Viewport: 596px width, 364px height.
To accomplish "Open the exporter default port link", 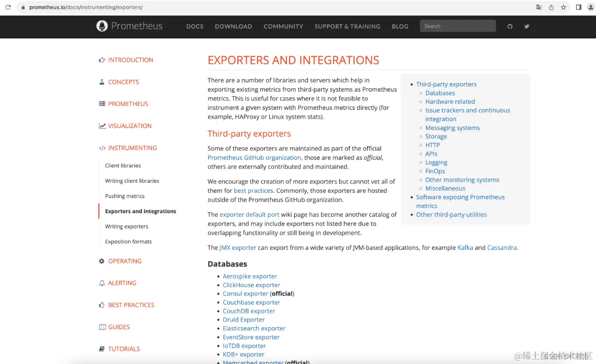I will [x=249, y=215].
